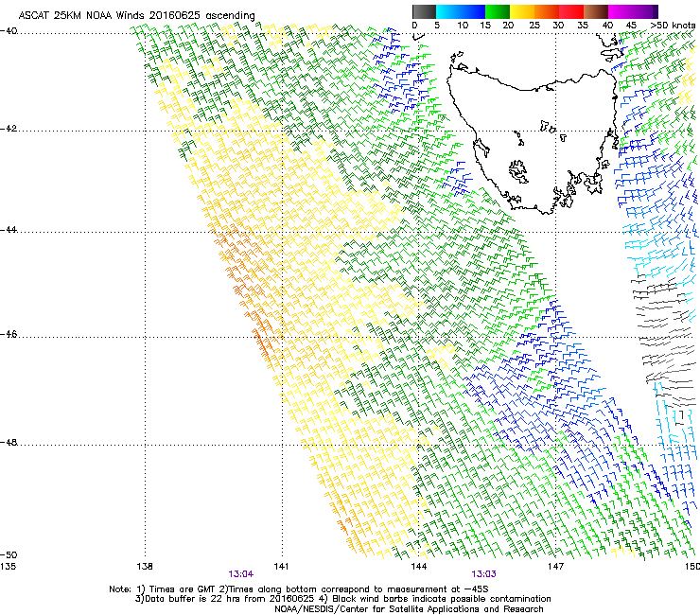Click the blue 10-15 knots legend swatch
700x615 pixels.
[x=473, y=11]
